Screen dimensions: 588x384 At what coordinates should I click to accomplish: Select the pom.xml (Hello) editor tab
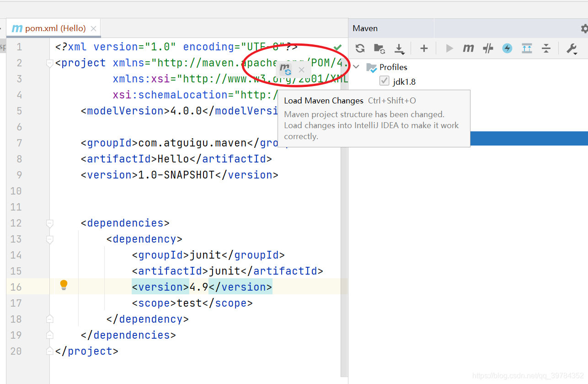point(54,28)
